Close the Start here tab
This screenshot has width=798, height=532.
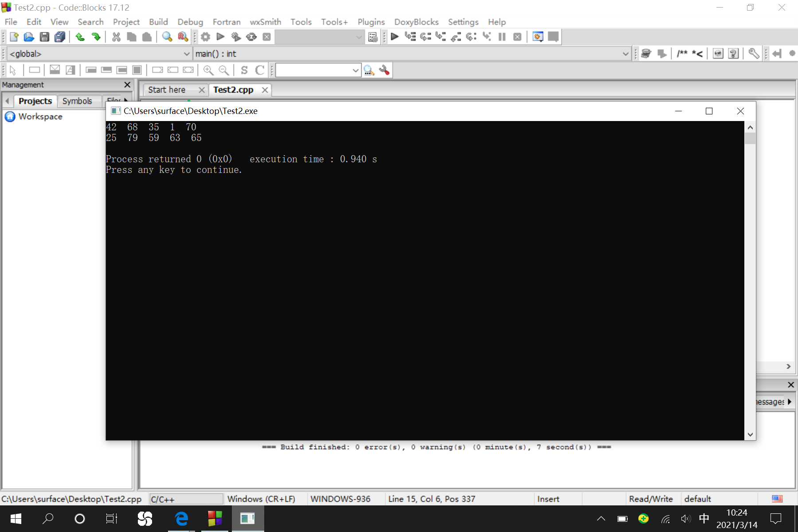[202, 90]
